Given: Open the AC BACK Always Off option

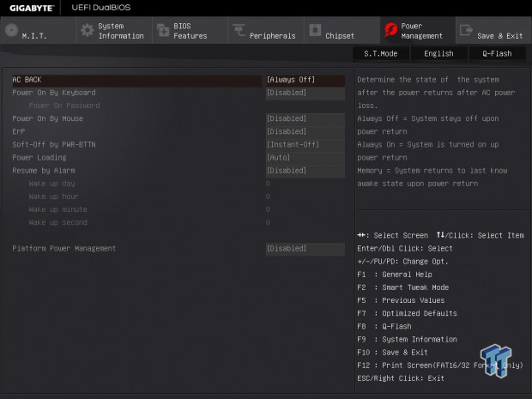Looking at the screenshot, I should click(x=305, y=80).
